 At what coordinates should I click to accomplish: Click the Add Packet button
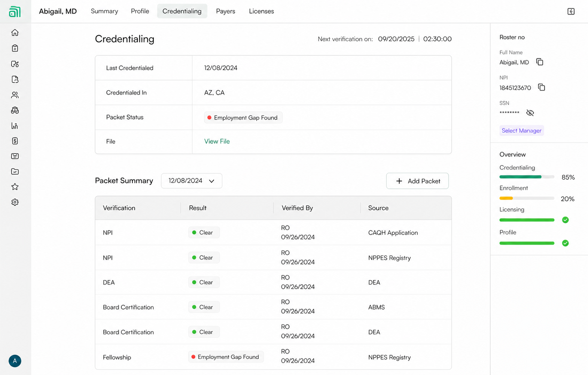click(417, 181)
